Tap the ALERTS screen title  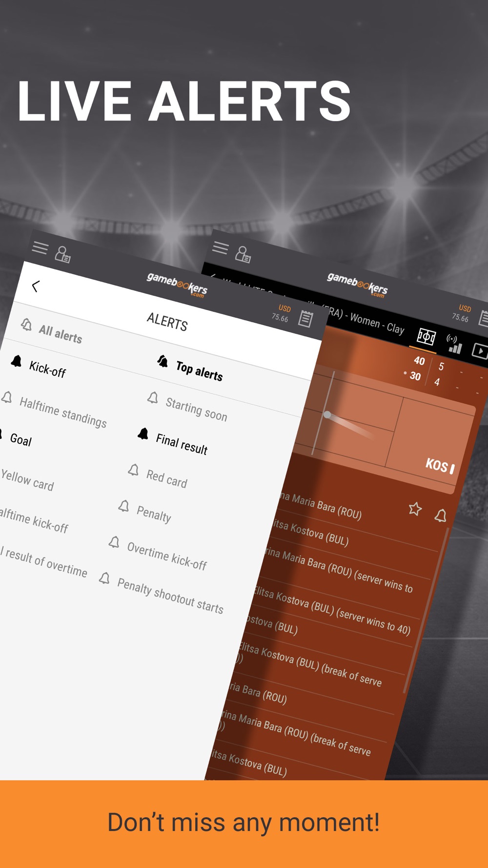click(167, 322)
